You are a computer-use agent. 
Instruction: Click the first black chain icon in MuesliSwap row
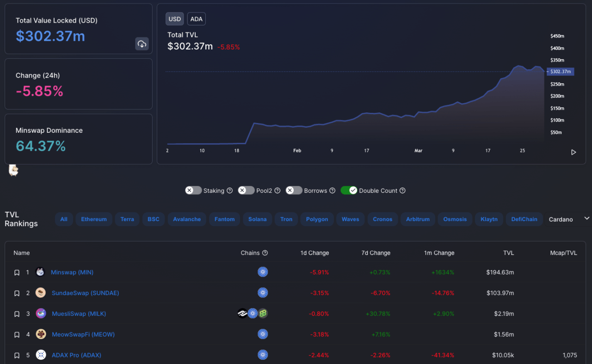(x=242, y=314)
